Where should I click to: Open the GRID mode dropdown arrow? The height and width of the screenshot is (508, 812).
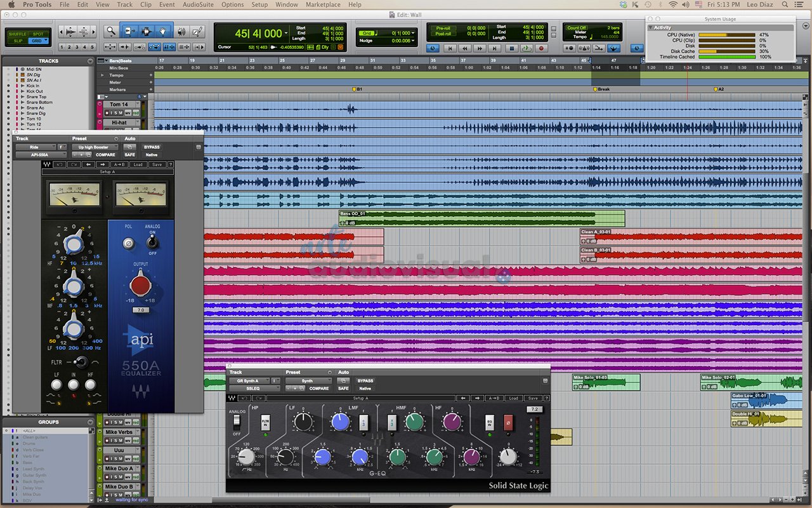coord(46,40)
